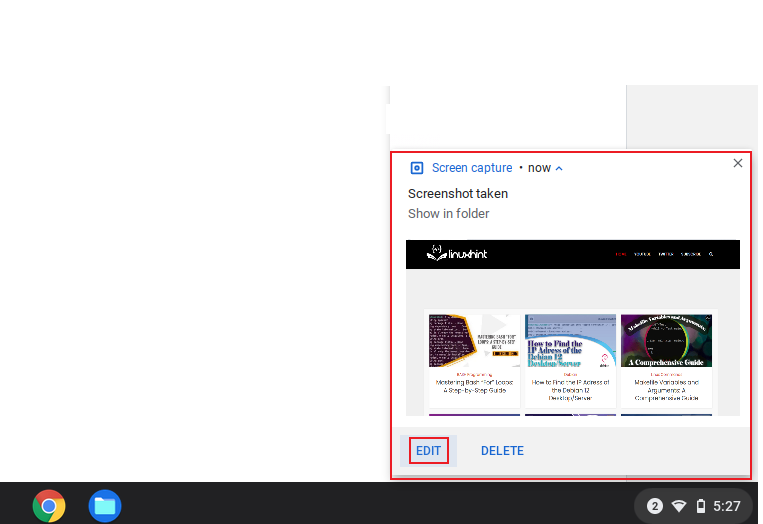Open the clock showing 5:27
763x524 pixels.
tap(727, 506)
